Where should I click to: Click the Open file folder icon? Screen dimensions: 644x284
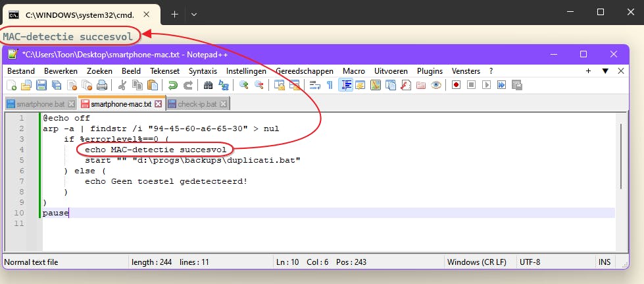[x=26, y=85]
